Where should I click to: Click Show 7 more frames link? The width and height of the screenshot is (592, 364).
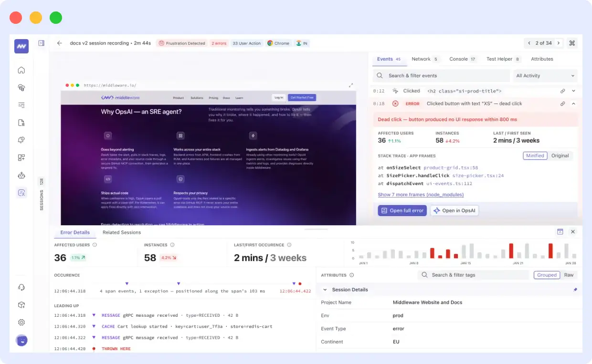click(421, 195)
